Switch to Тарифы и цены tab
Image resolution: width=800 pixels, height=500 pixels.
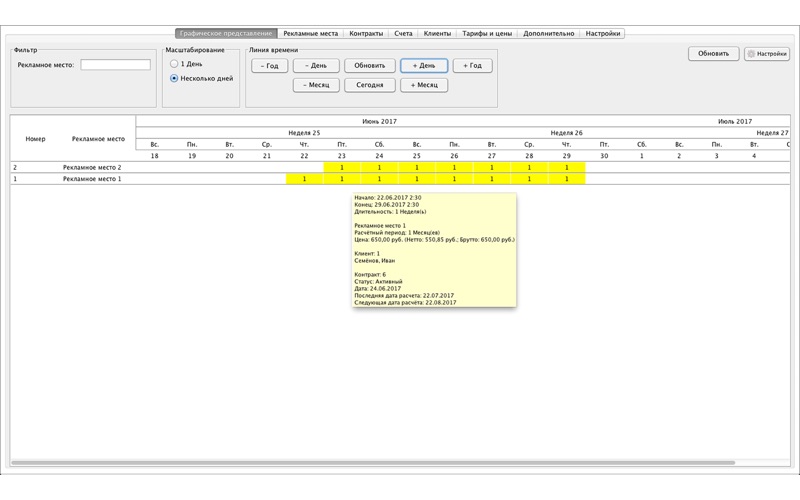click(487, 33)
